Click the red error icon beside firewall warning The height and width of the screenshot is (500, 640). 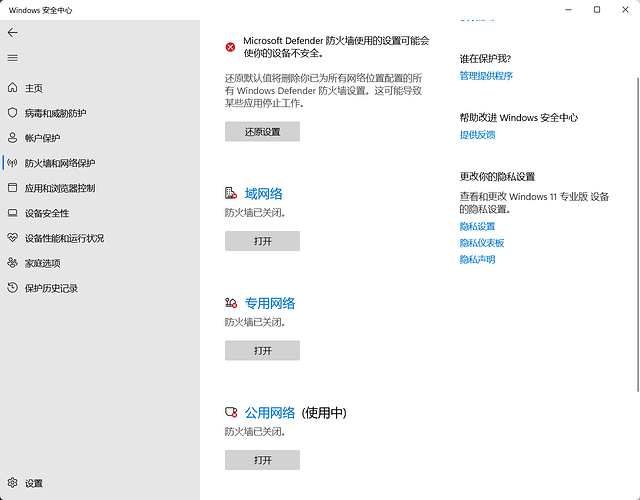tap(230, 47)
